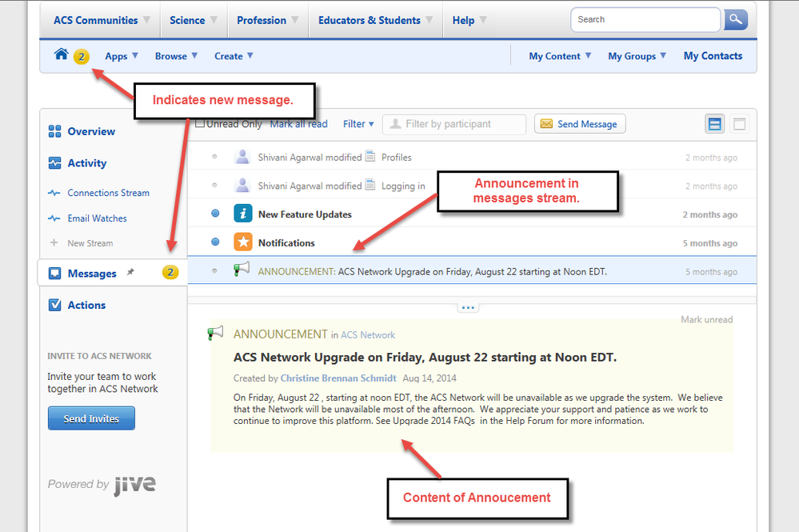Click the megaphone icon in announcement row

pos(242,270)
